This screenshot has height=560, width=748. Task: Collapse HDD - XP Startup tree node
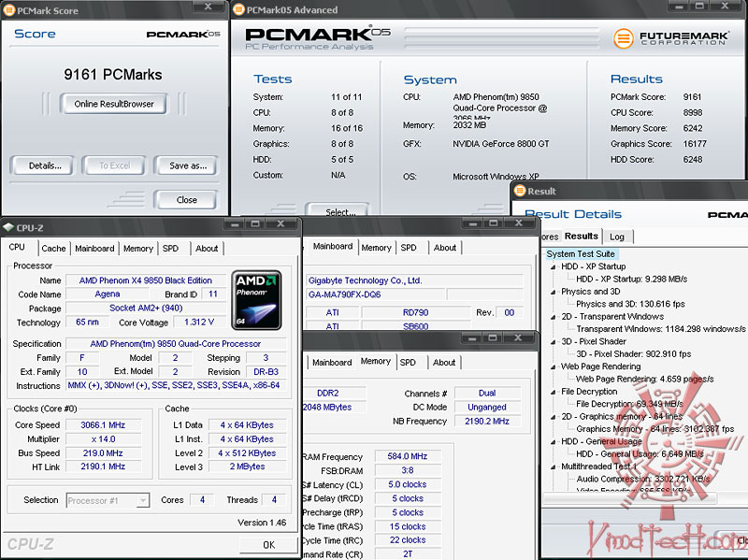click(554, 266)
